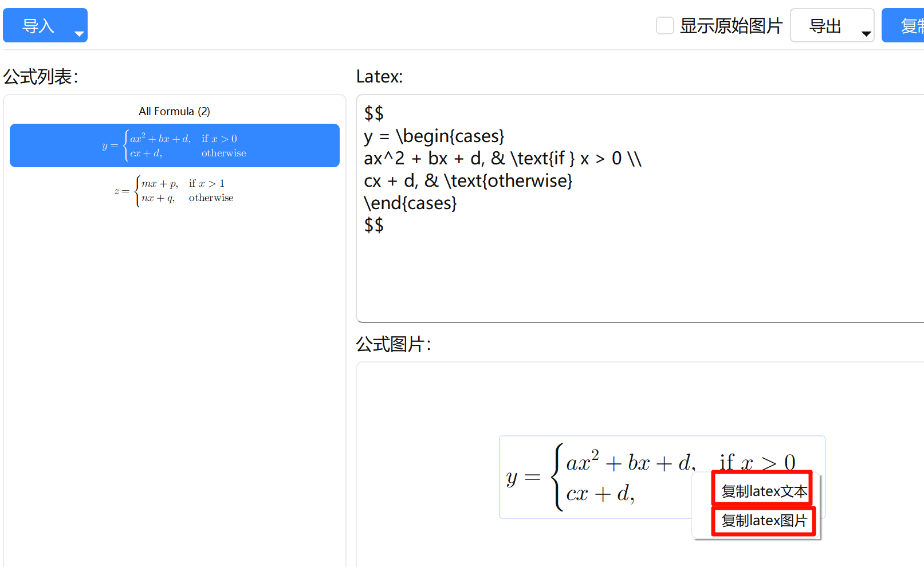Choose 复制latex图片 from context menu

pyautogui.click(x=764, y=521)
